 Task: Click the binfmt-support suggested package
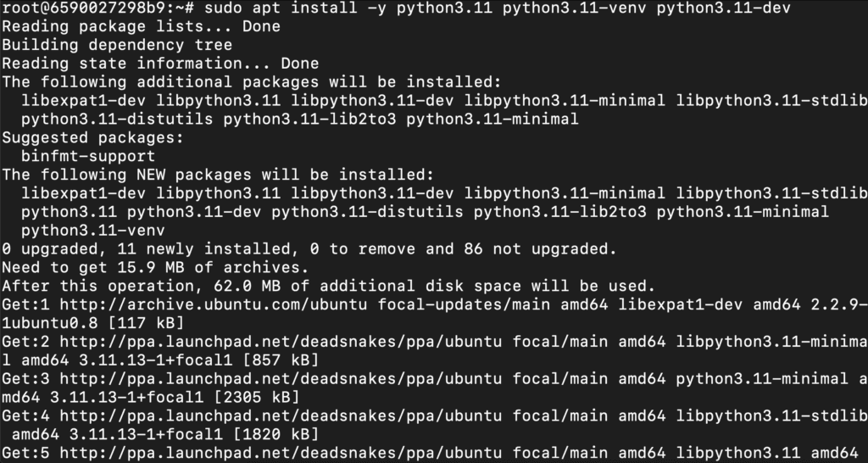tap(88, 156)
